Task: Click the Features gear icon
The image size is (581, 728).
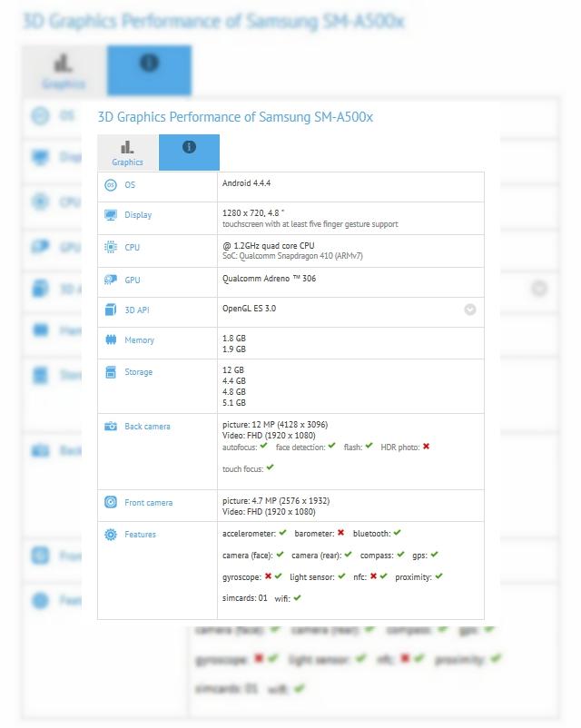Action: point(111,535)
